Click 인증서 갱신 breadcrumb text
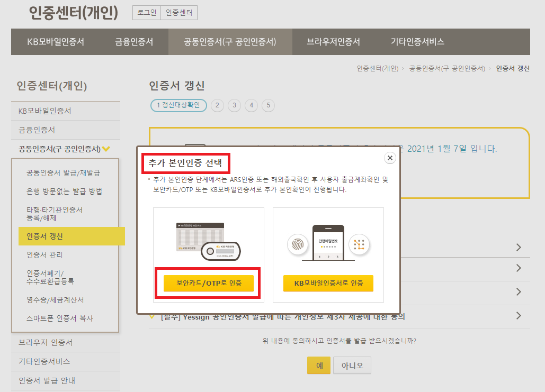This screenshot has height=392, width=545. tap(513, 68)
